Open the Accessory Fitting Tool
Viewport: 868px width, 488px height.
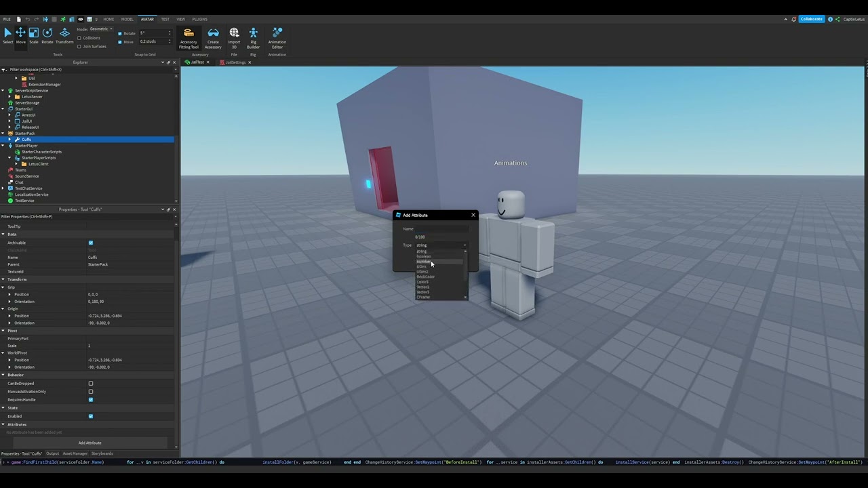(x=189, y=38)
